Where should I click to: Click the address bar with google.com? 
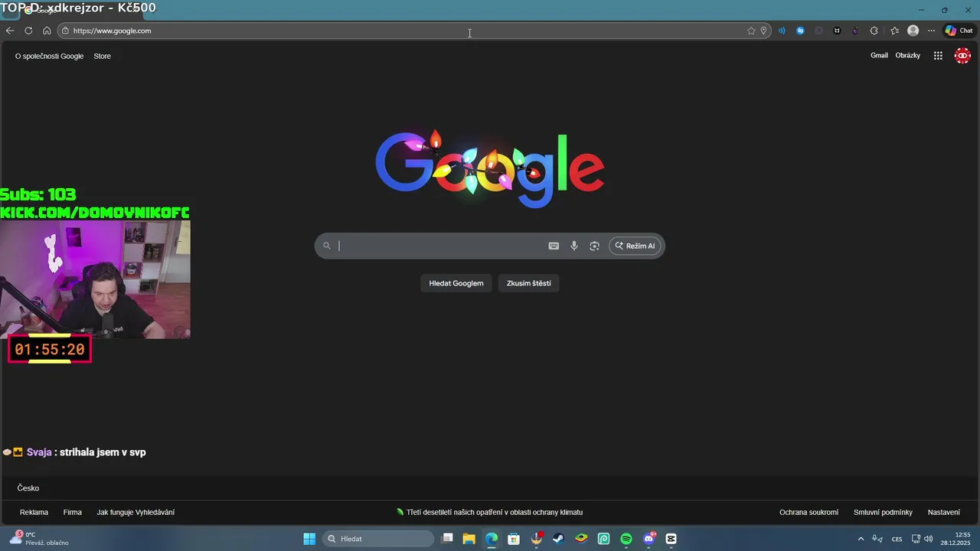pyautogui.click(x=413, y=31)
